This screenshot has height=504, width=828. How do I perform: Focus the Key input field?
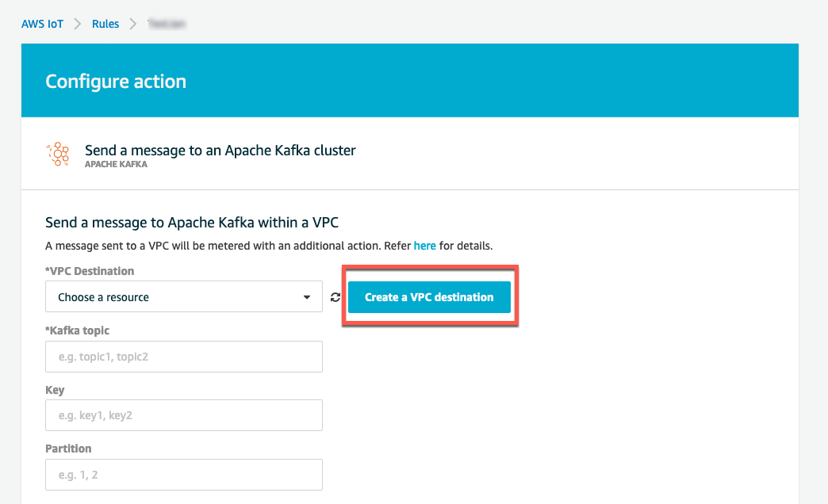point(184,415)
